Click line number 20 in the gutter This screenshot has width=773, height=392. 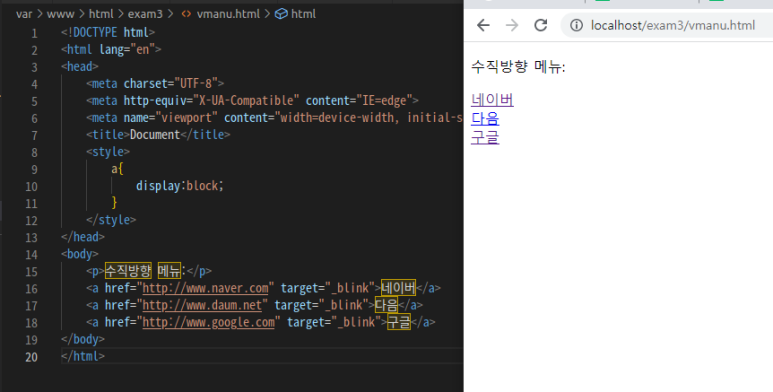tap(31, 357)
